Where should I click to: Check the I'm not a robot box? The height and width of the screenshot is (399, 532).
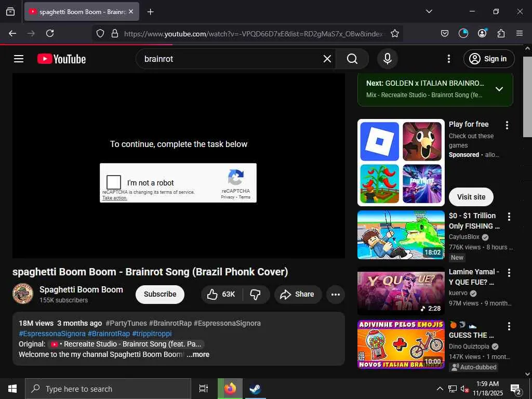coord(114,182)
